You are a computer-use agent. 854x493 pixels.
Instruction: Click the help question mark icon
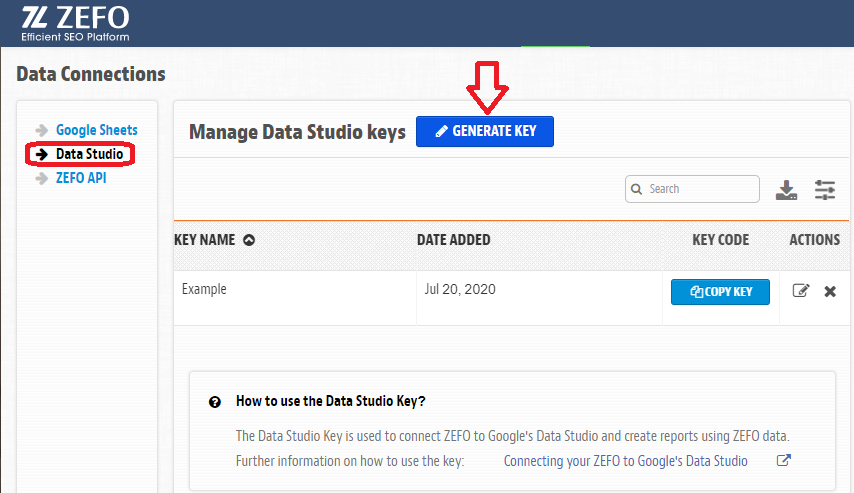click(215, 402)
